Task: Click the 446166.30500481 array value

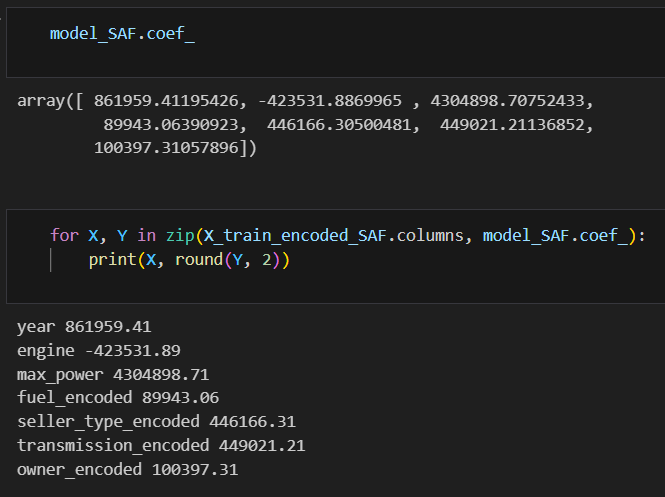Action: (x=339, y=125)
